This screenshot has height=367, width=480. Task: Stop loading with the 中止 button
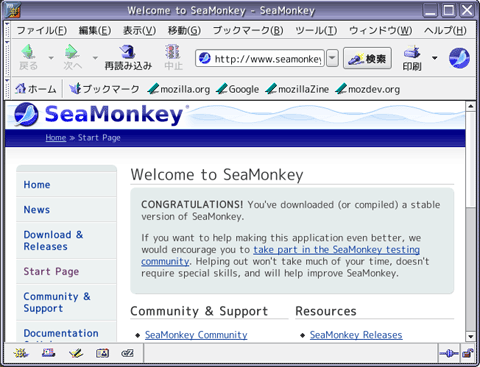point(173,57)
